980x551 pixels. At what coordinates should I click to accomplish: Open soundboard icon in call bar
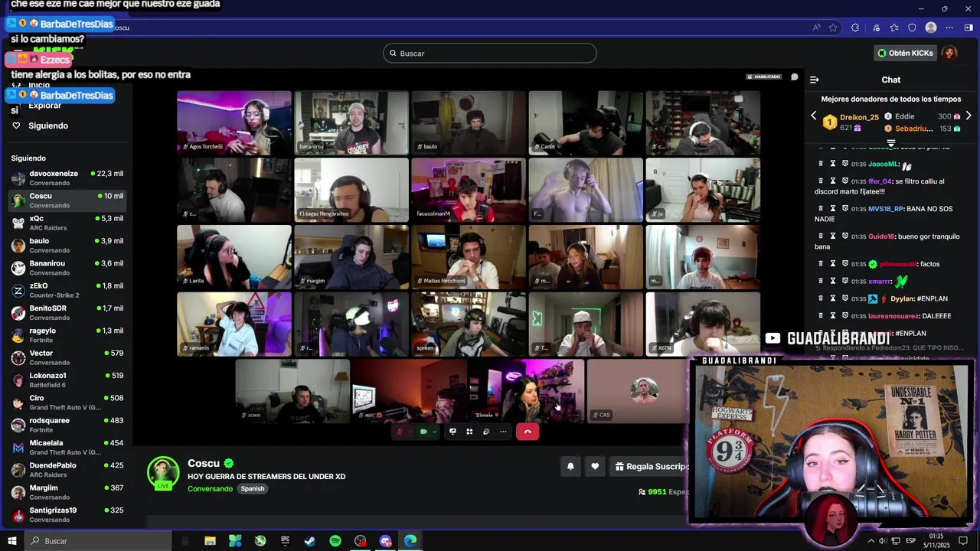click(x=486, y=432)
